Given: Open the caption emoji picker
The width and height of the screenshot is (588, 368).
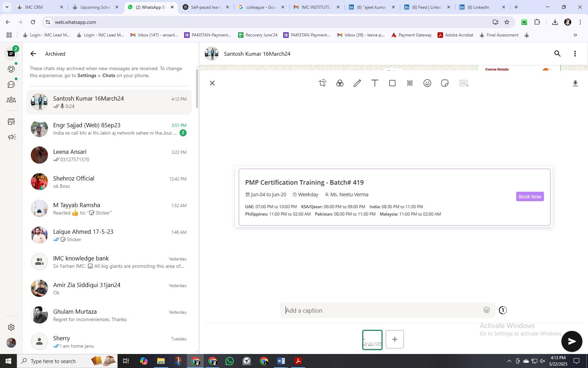Looking at the screenshot, I should click(x=486, y=310).
